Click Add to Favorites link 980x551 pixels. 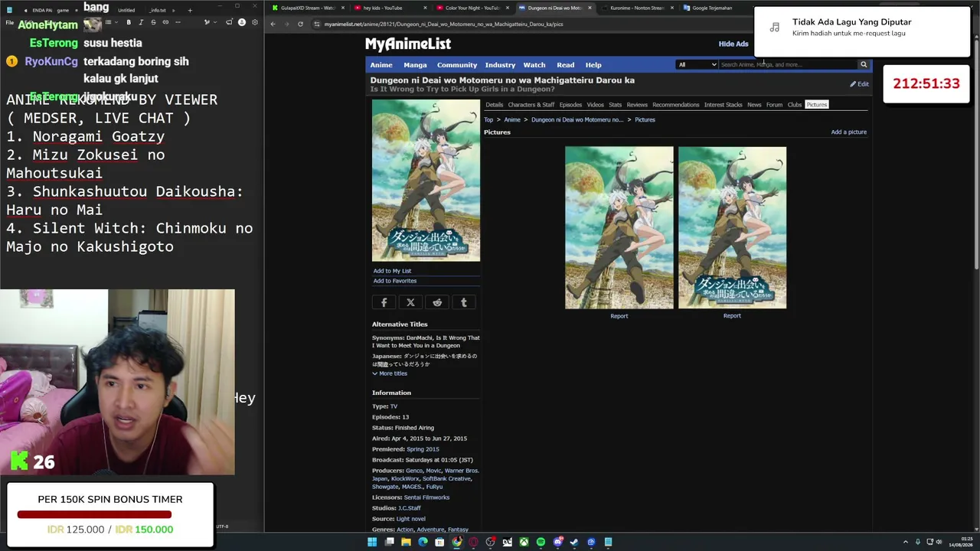[x=395, y=281]
